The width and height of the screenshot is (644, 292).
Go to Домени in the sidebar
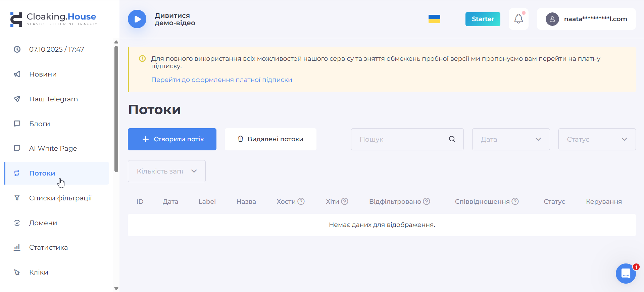(43, 223)
